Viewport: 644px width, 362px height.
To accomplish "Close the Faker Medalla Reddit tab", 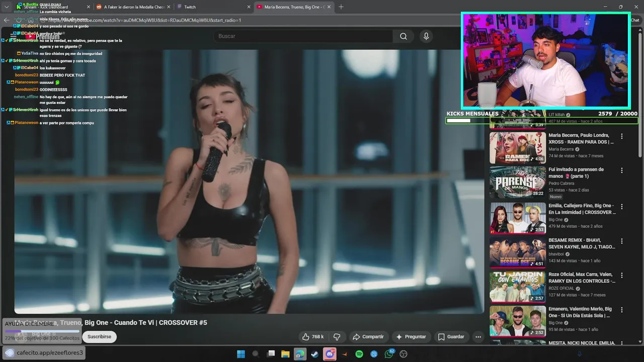I will tap(169, 7).
